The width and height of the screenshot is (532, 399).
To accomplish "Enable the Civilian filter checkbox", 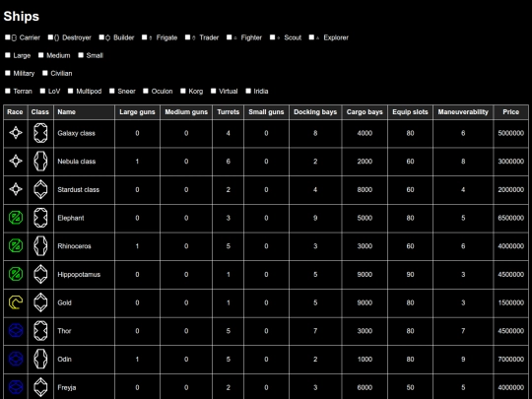I will [44, 73].
